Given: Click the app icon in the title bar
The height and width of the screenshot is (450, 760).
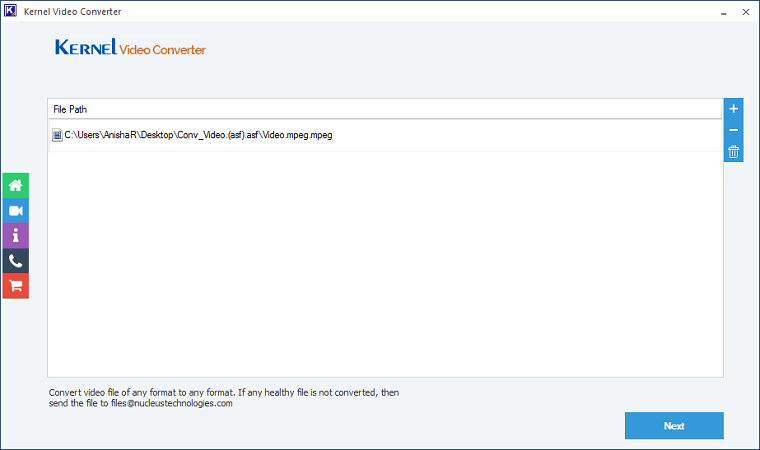Looking at the screenshot, I should (10, 11).
